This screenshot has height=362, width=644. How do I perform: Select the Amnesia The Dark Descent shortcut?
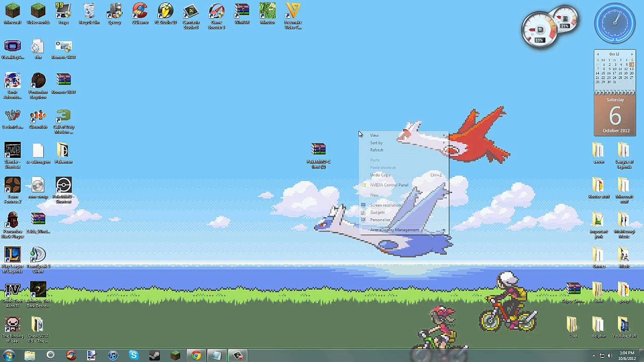coord(38,295)
